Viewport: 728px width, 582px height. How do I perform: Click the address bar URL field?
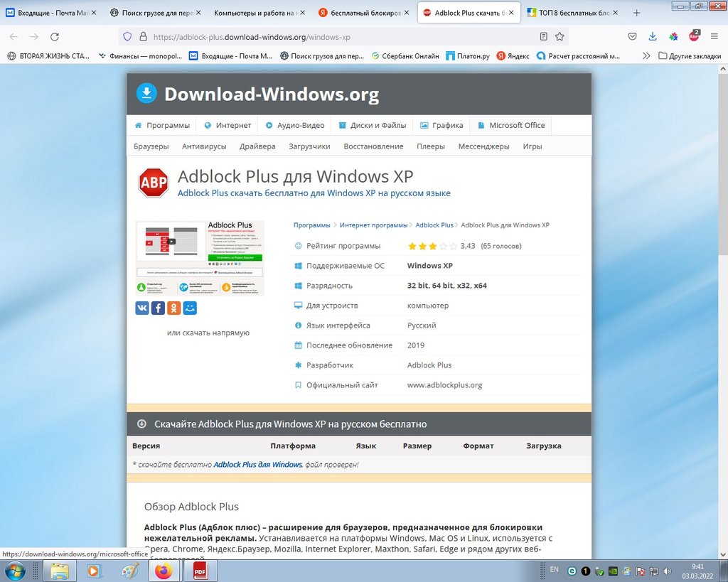343,37
